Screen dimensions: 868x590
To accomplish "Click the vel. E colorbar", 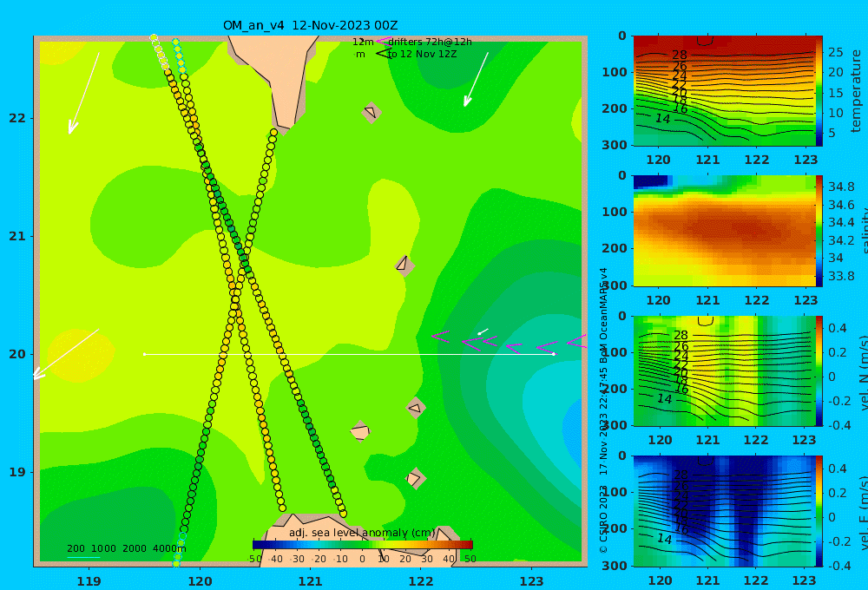I will tap(819, 511).
